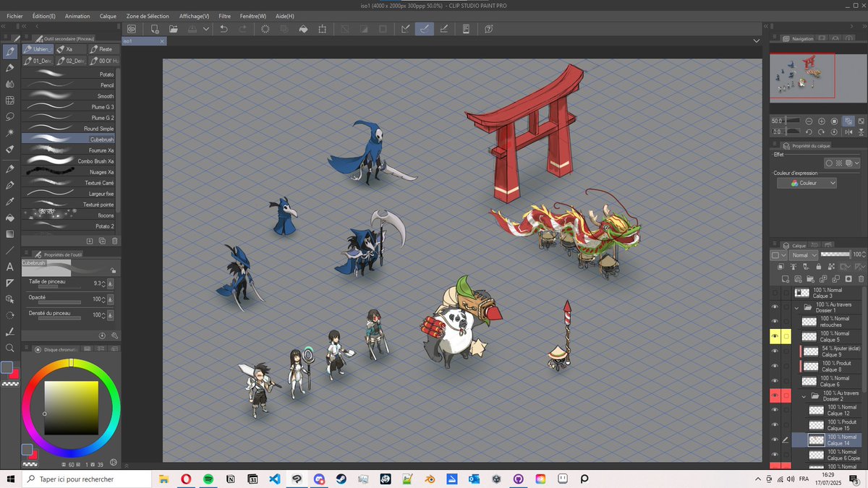Click rotate left icon in Navigation panel
Viewport: 868px width, 488px height.
809,132
